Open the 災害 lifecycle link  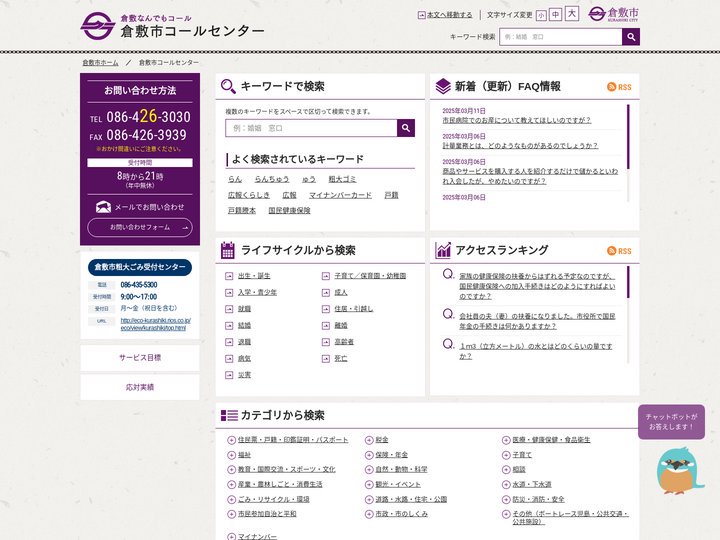244,375
